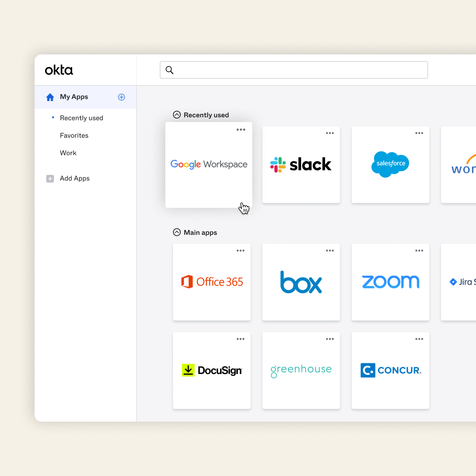This screenshot has height=476, width=476.
Task: Click the Add Apps button
Action: pos(74,178)
